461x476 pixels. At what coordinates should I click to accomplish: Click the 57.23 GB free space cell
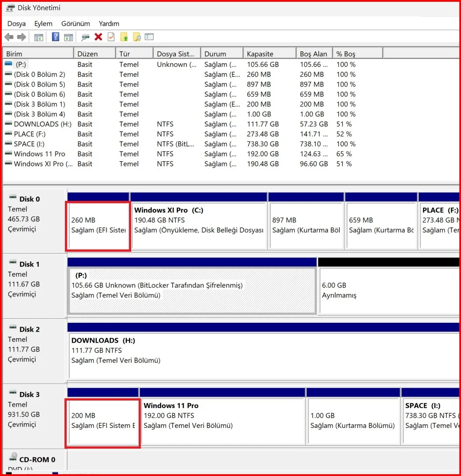tap(314, 124)
